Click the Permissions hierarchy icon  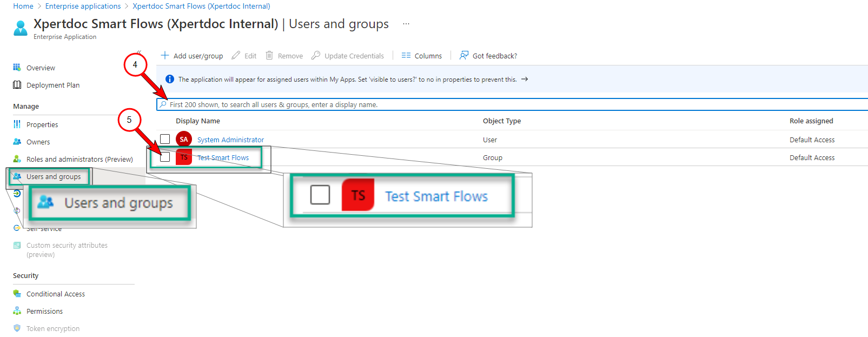tap(17, 311)
